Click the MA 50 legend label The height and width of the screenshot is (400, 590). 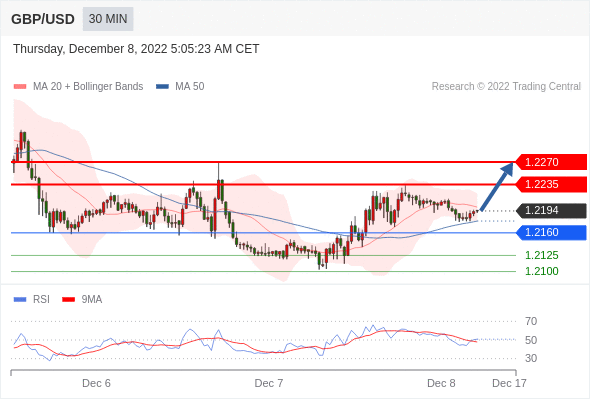click(190, 87)
